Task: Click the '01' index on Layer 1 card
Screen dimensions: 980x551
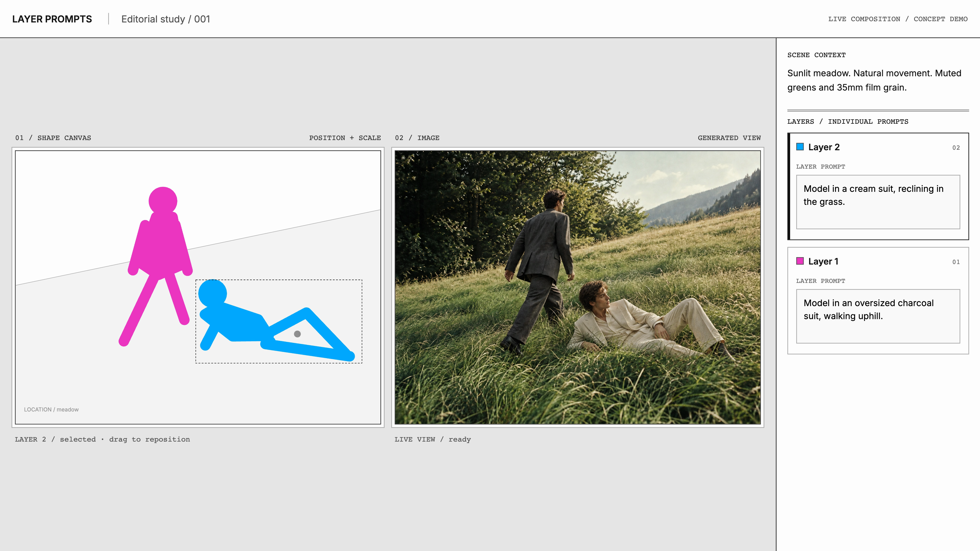Action: [956, 262]
